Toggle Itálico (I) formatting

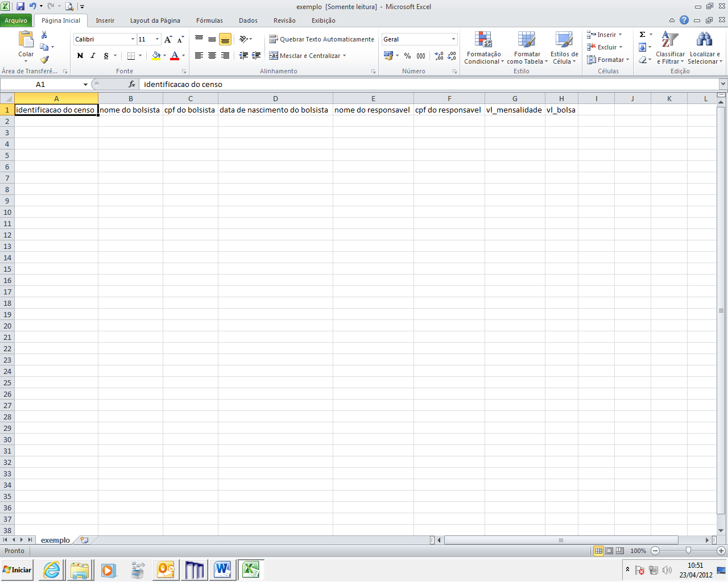point(93,56)
